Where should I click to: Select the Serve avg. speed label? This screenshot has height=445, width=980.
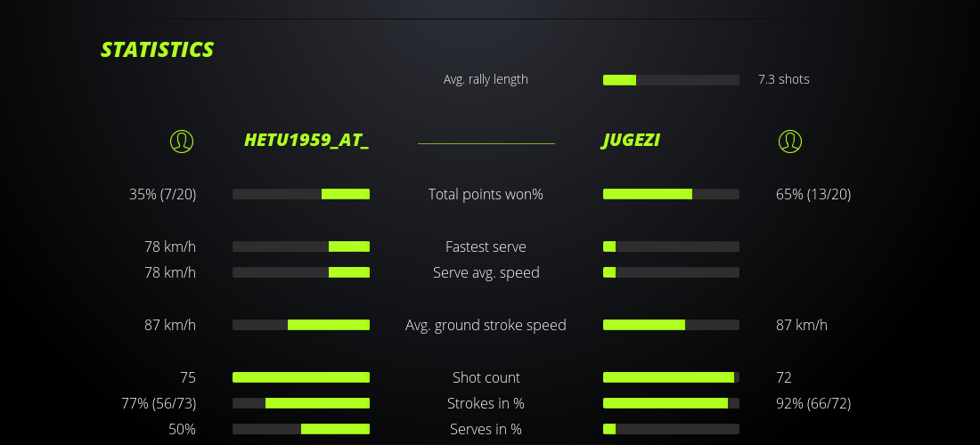point(486,272)
